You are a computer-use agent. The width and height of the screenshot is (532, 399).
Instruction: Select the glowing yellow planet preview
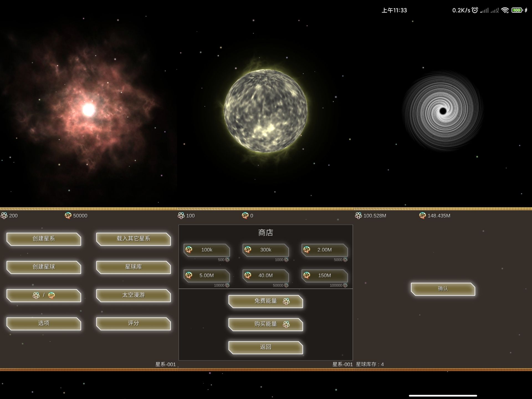click(x=266, y=111)
